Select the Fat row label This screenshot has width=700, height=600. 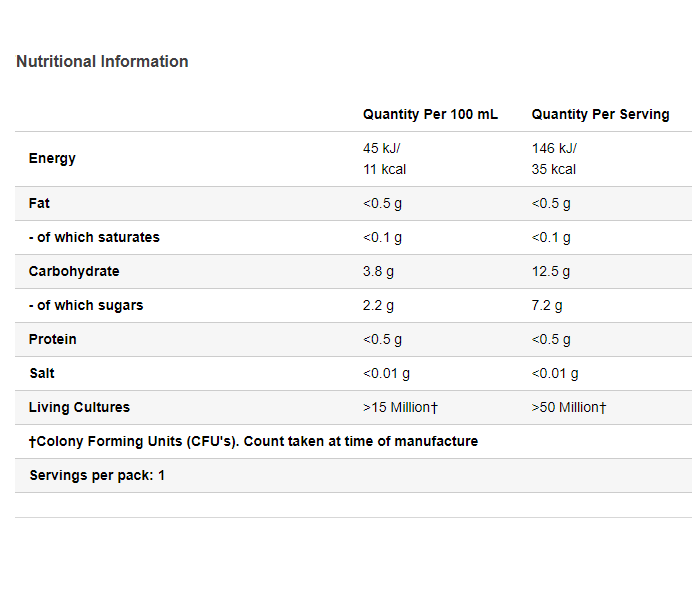pyautogui.click(x=39, y=204)
